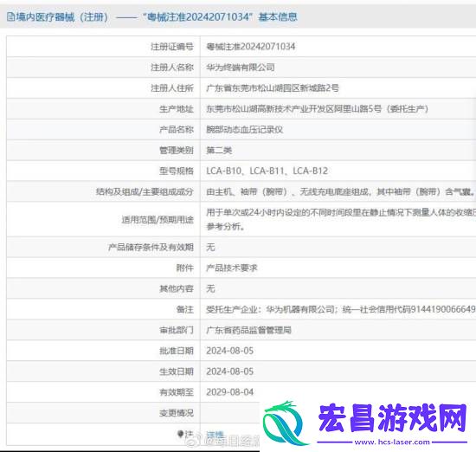Select management category value 第二类

coord(219,150)
